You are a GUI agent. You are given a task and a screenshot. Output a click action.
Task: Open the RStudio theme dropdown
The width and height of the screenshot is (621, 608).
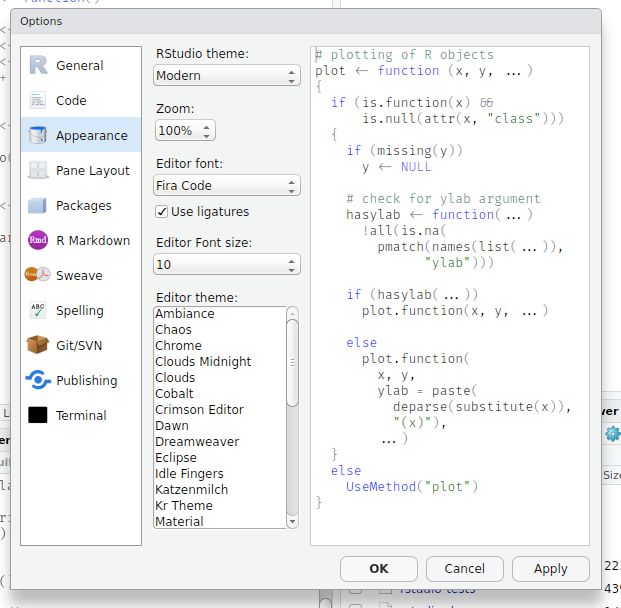click(227, 75)
